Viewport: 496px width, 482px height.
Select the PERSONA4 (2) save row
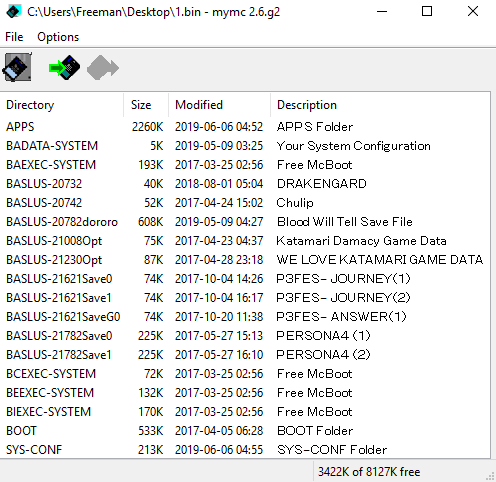245,355
